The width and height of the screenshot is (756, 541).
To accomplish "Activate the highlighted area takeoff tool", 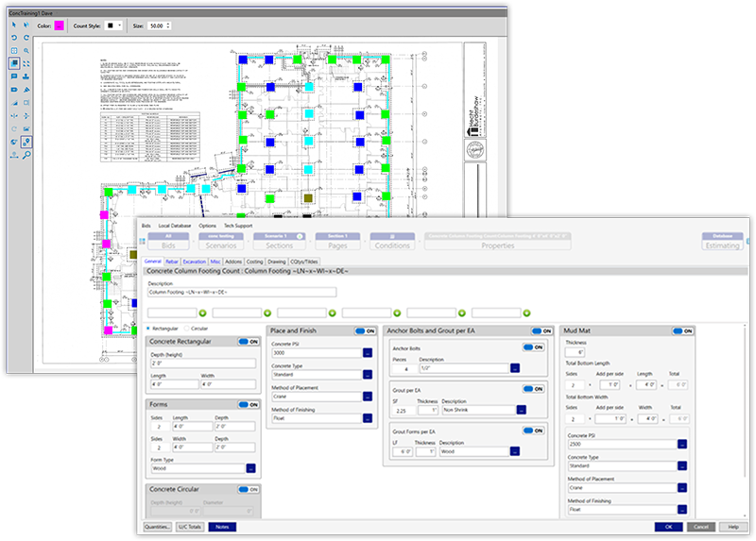I will point(14,63).
